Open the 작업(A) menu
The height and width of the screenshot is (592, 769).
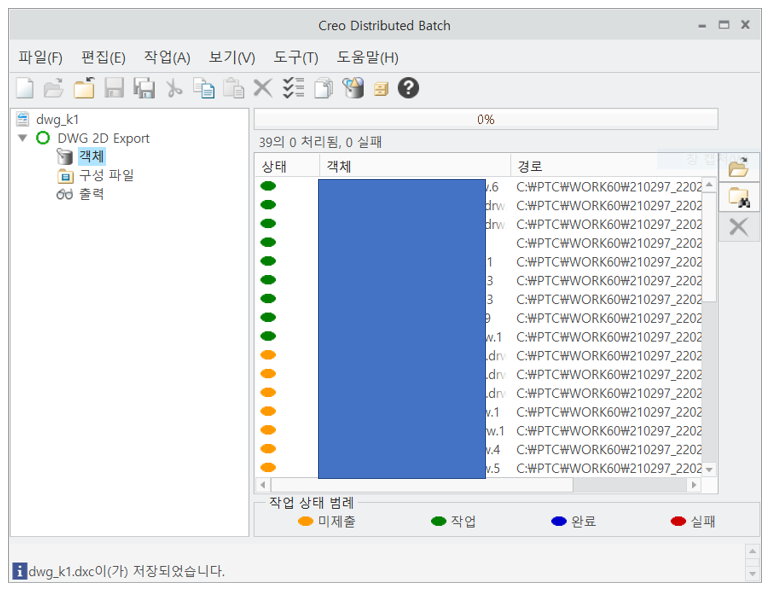pyautogui.click(x=167, y=57)
